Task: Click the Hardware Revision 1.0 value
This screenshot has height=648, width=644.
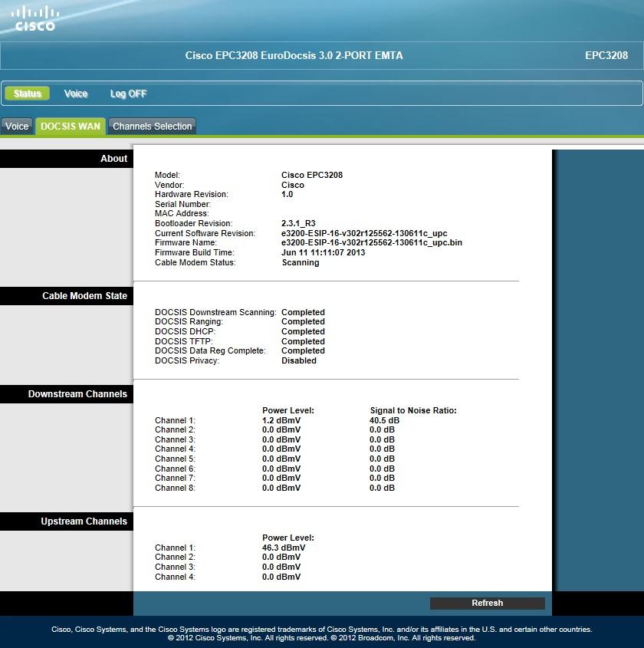Action: coord(287,194)
